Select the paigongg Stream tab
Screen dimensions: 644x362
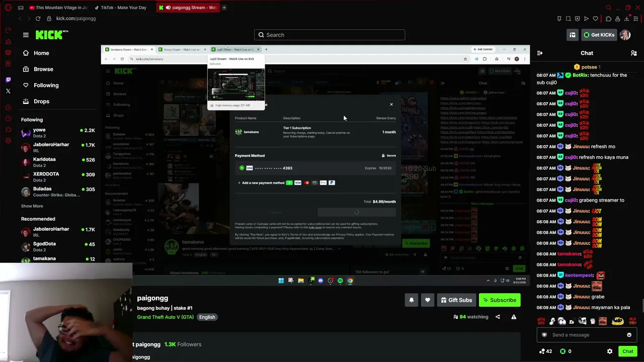188,8
